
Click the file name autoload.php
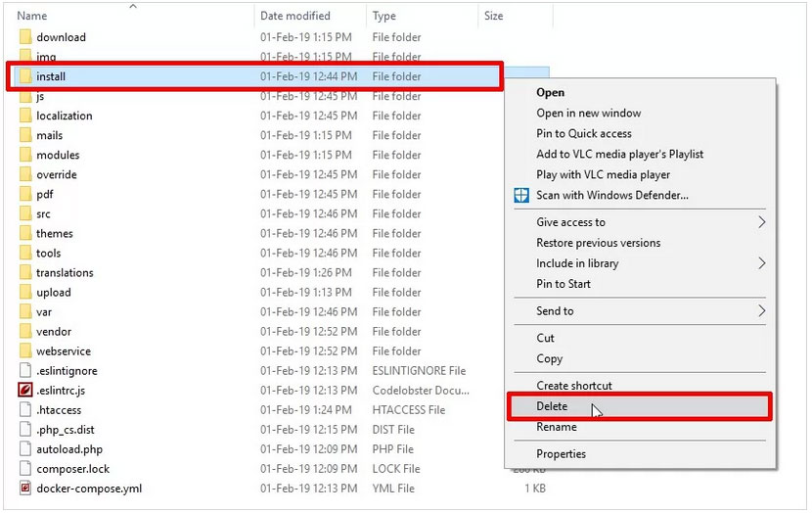(69, 449)
